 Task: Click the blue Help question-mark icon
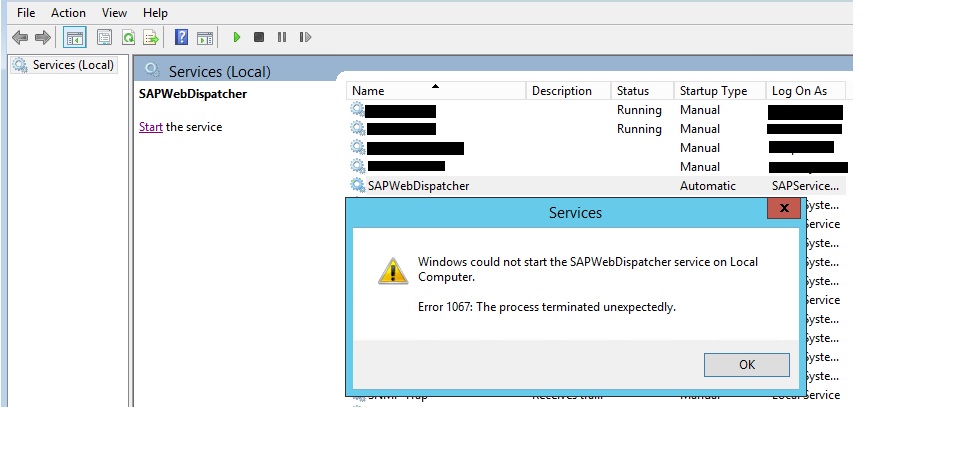point(181,37)
